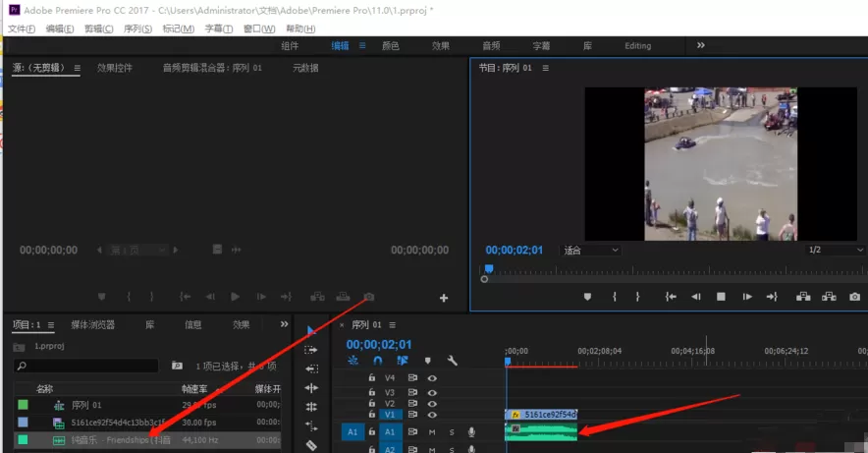The image size is (868, 453).
Task: Toggle track output eye for V4
Action: point(432,378)
